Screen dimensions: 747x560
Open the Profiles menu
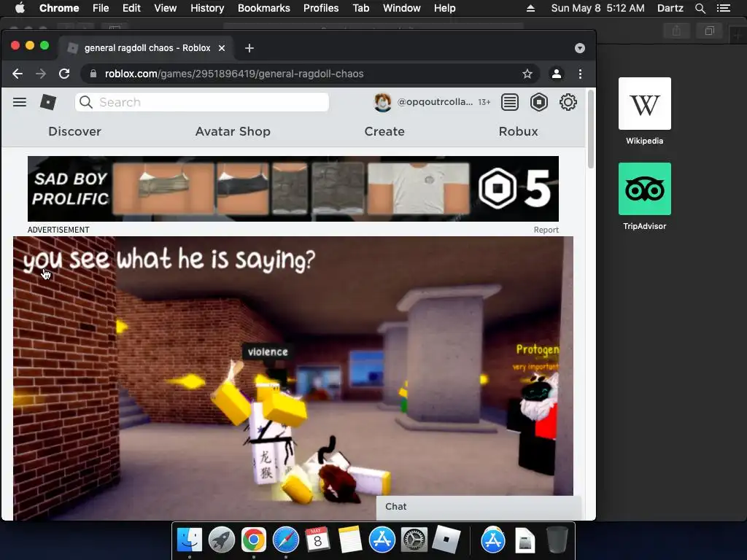321,8
